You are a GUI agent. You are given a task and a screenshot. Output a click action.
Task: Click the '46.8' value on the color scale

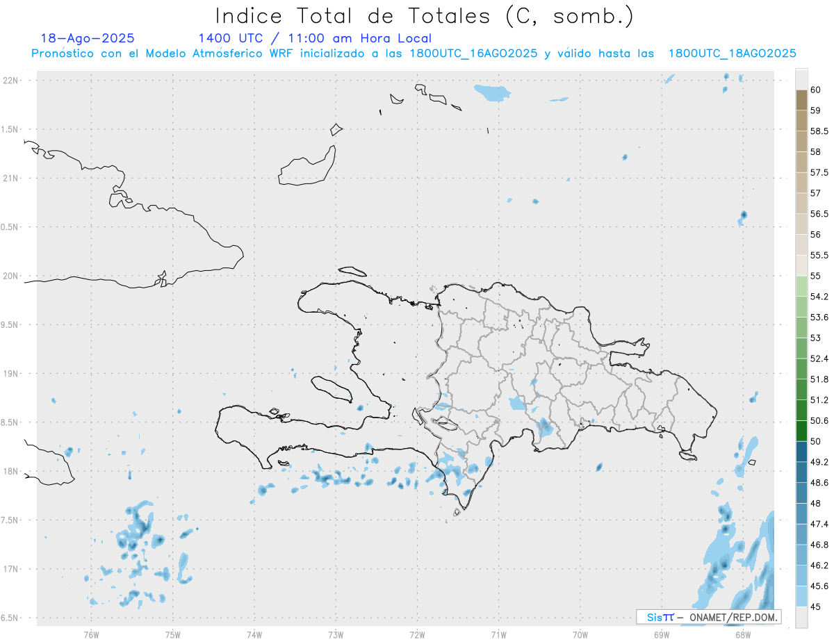click(819, 545)
